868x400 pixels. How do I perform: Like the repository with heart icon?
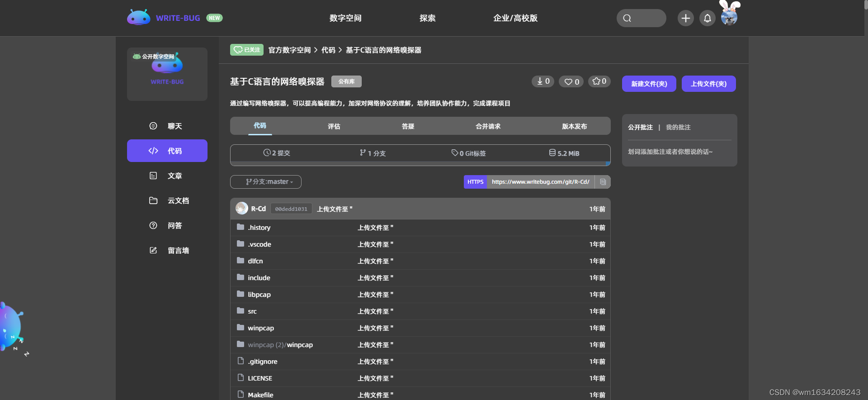click(x=571, y=81)
